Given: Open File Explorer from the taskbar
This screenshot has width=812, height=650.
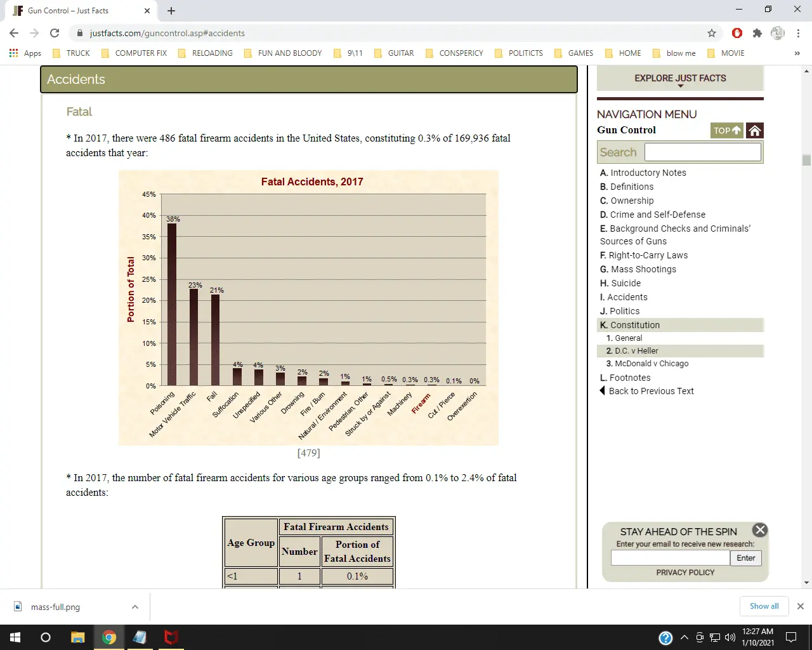Looking at the screenshot, I should pyautogui.click(x=77, y=637).
